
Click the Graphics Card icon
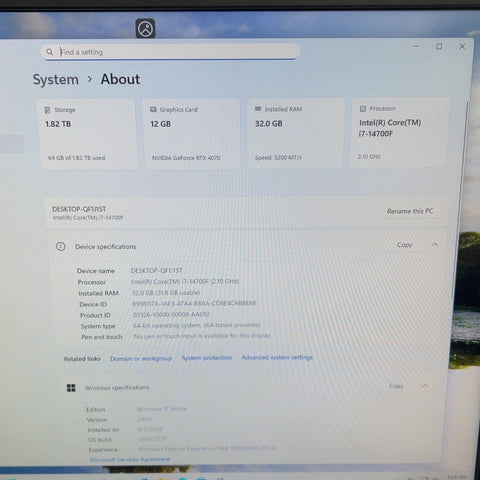pyautogui.click(x=153, y=109)
